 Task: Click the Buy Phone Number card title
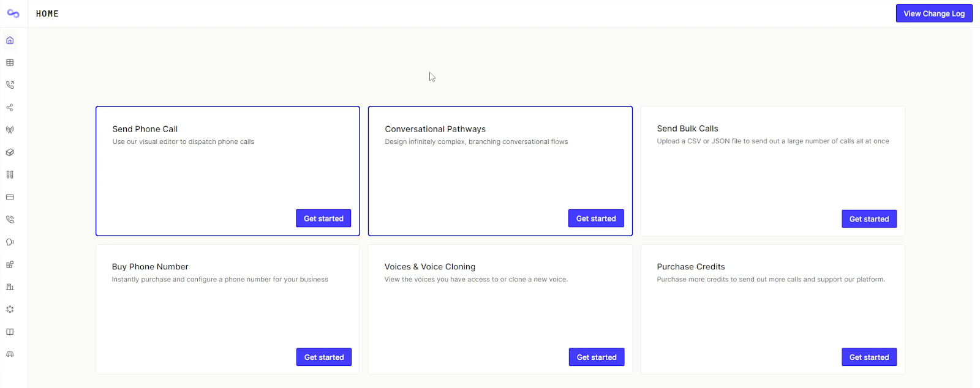[150, 267]
